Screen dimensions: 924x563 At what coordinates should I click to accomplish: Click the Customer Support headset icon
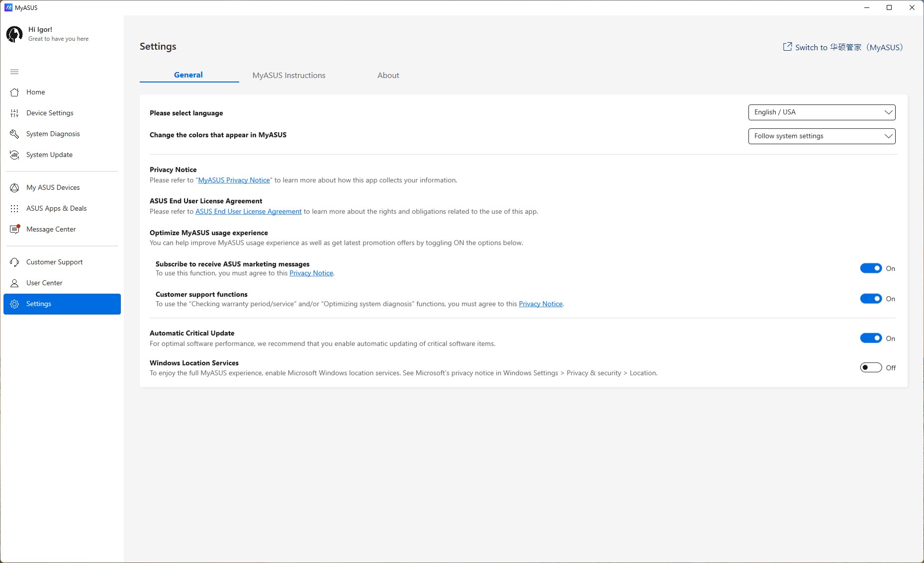(x=14, y=262)
